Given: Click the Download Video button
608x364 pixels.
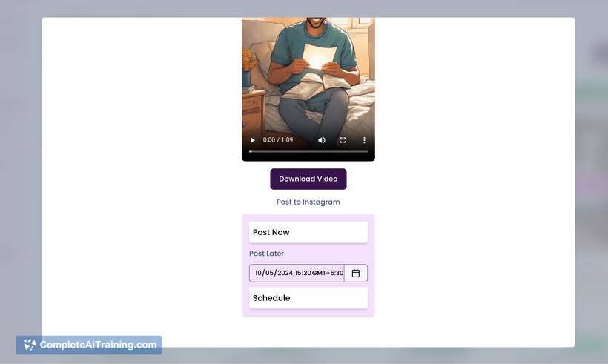Looking at the screenshot, I should click(308, 179).
